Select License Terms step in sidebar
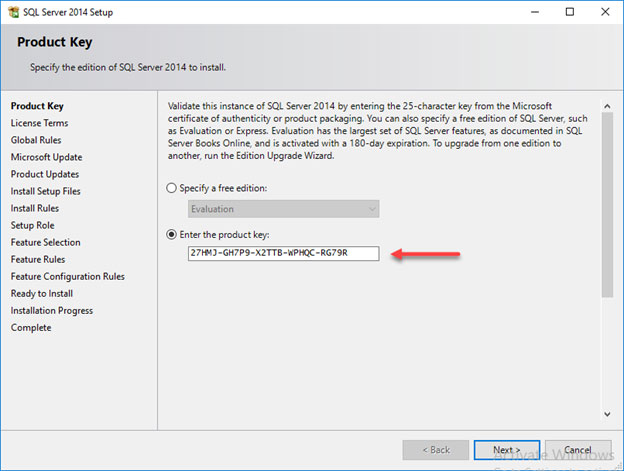Viewport: 624px width, 471px height. pyautogui.click(x=39, y=123)
